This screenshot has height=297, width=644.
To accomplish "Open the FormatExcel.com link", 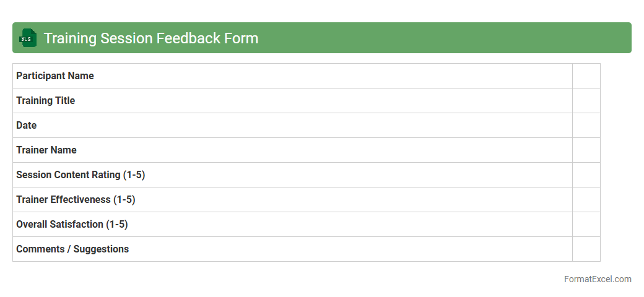I will click(x=598, y=279).
